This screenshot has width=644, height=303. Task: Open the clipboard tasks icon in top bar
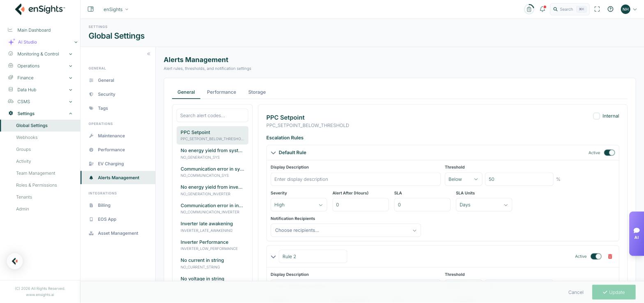[x=529, y=9]
